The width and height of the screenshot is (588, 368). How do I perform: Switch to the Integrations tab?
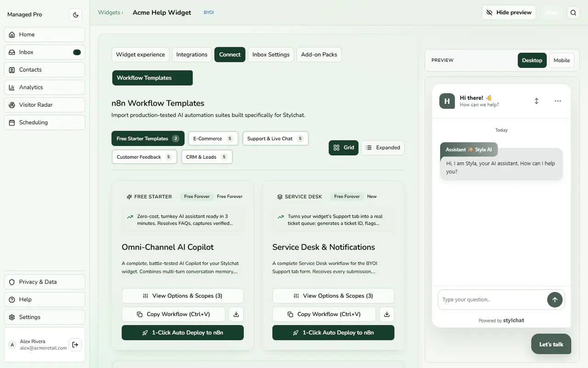pyautogui.click(x=192, y=54)
